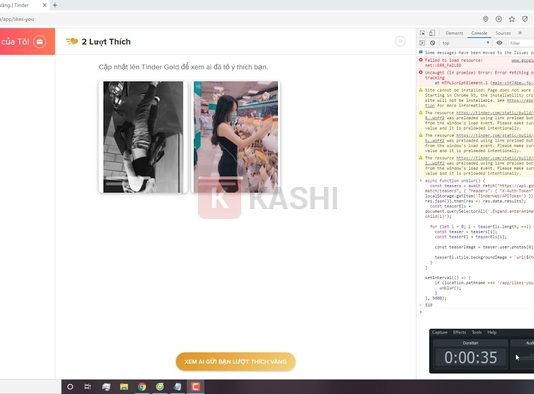This screenshot has width=534, height=394.
Task: Open the printer-like app icon on taskbar
Action: pyautogui.click(x=106, y=387)
